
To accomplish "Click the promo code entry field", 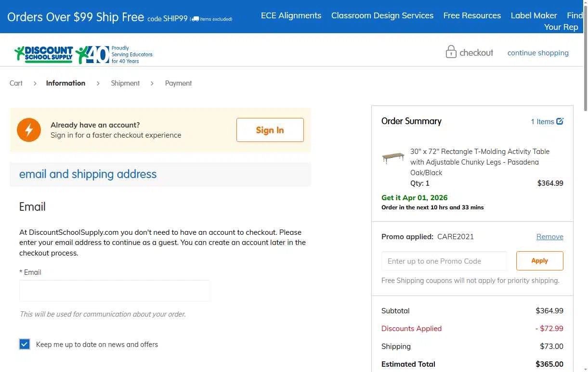I will click(444, 261).
